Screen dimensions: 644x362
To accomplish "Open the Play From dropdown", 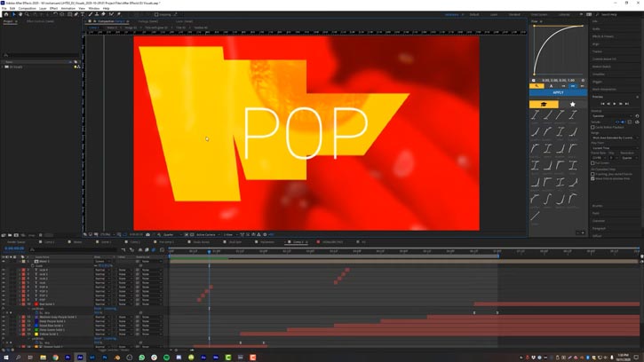I will (615, 148).
